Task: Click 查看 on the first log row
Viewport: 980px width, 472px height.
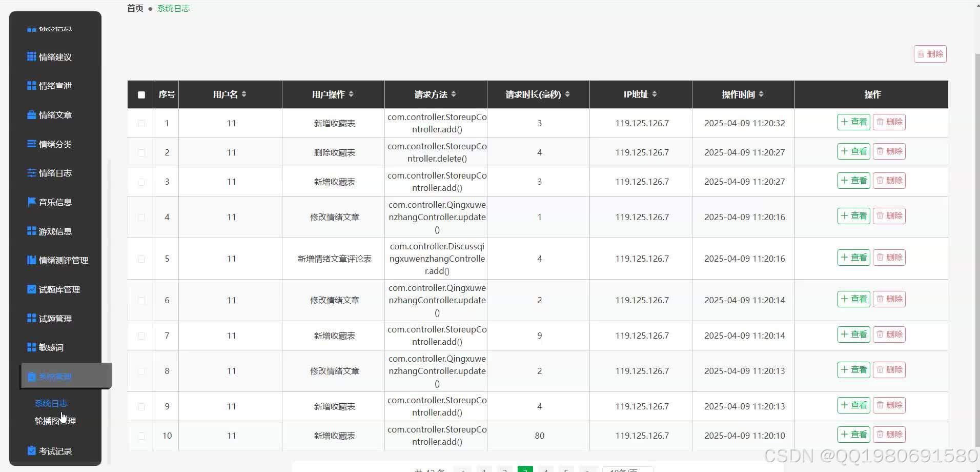Action: point(853,122)
